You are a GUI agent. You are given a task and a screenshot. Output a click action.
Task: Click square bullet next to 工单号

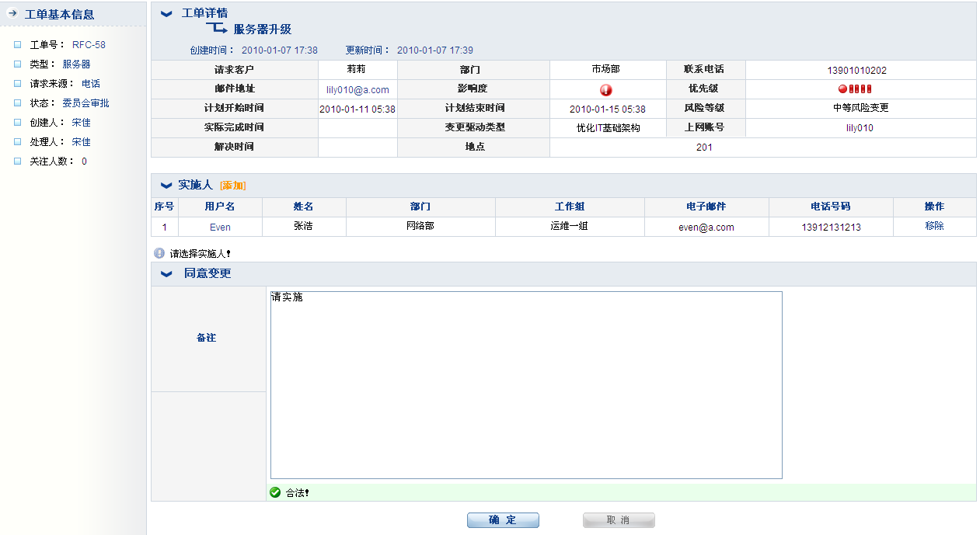17,45
